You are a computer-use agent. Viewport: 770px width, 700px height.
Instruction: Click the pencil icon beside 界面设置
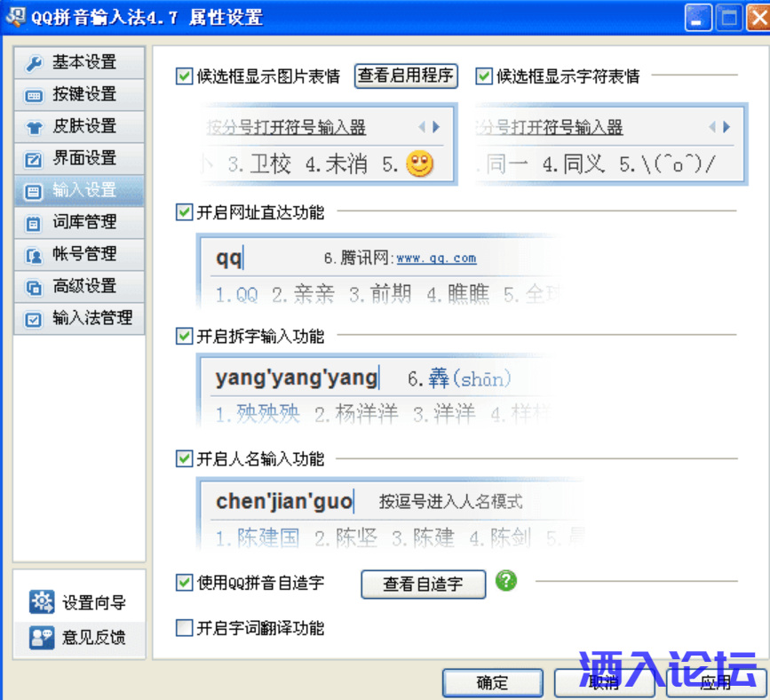[x=34, y=160]
